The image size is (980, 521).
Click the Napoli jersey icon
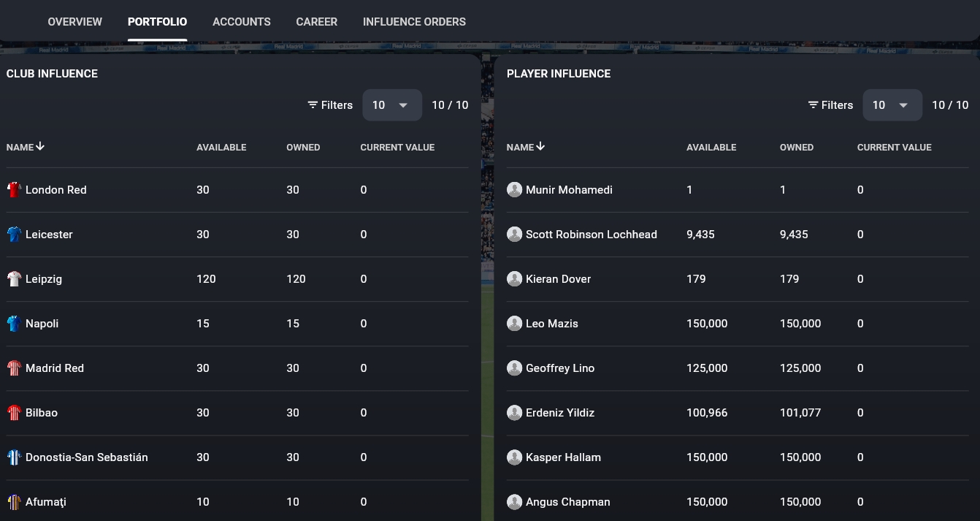coord(14,324)
